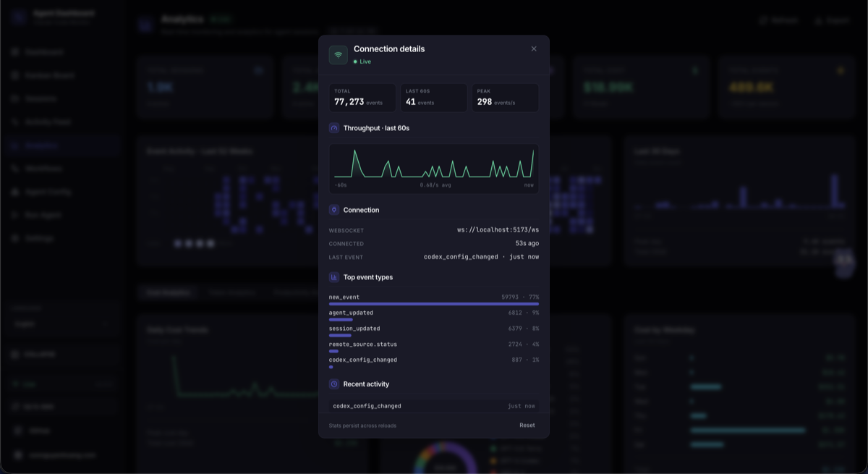This screenshot has width=868, height=474.
Task: Click the "59793 · 77%" count
Action: point(520,297)
